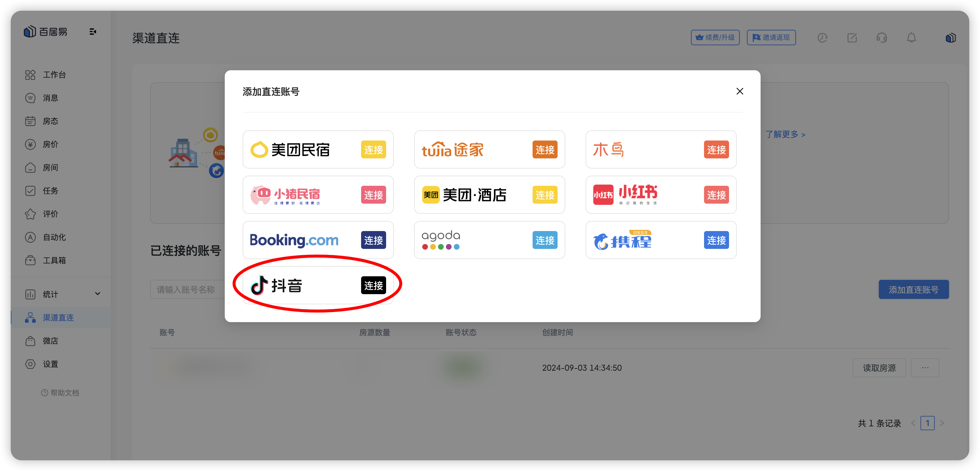980x471 pixels.
Task: Click the 添加直连账号 blue button
Action: 913,289
